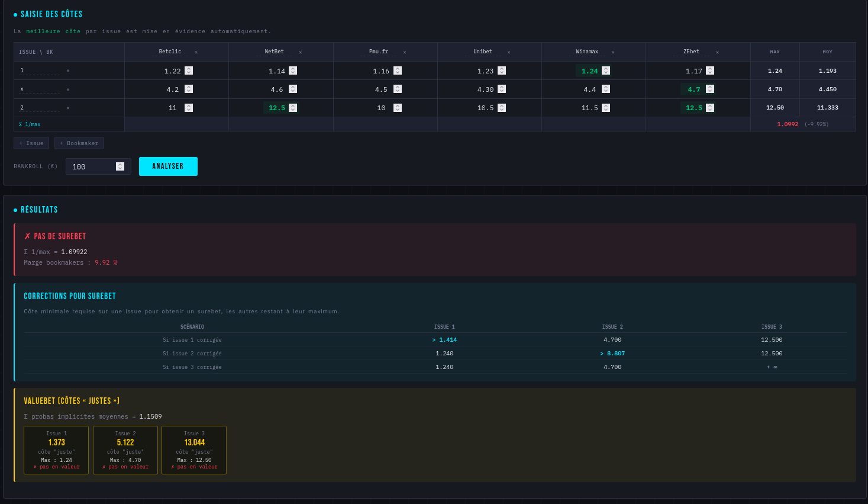Select the corrected odds value > 1.414
Viewport: 868px width, 504px height.
[444, 339]
